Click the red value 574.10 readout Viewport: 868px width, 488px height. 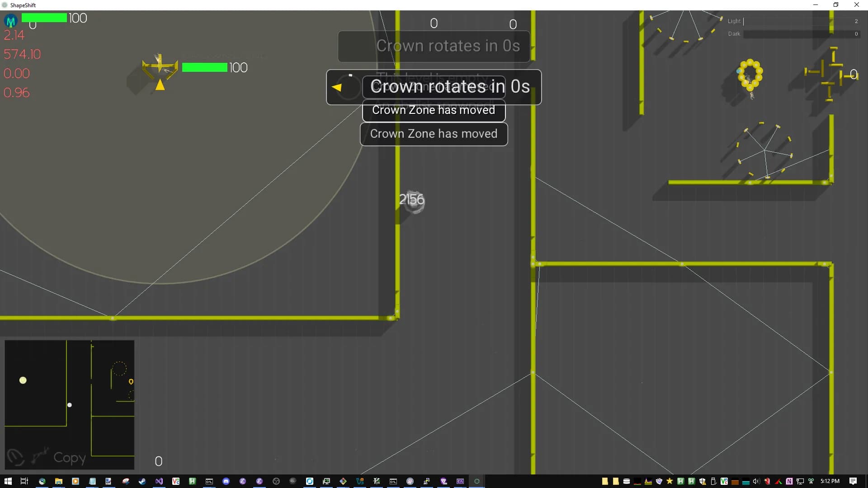tap(22, 54)
